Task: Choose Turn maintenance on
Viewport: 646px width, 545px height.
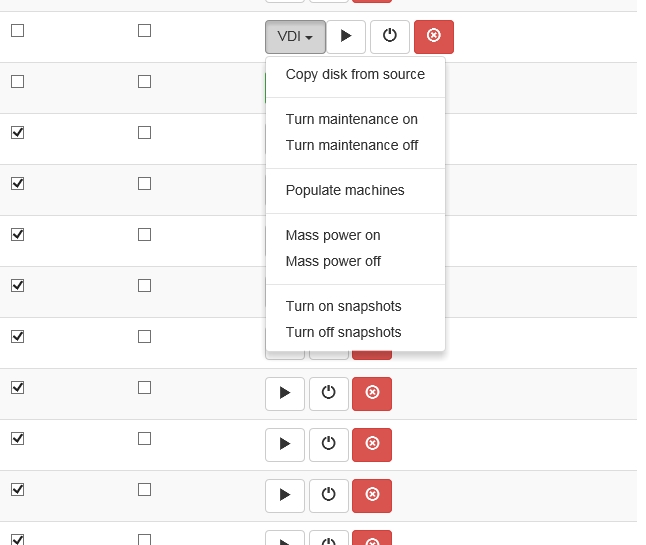Action: (352, 119)
